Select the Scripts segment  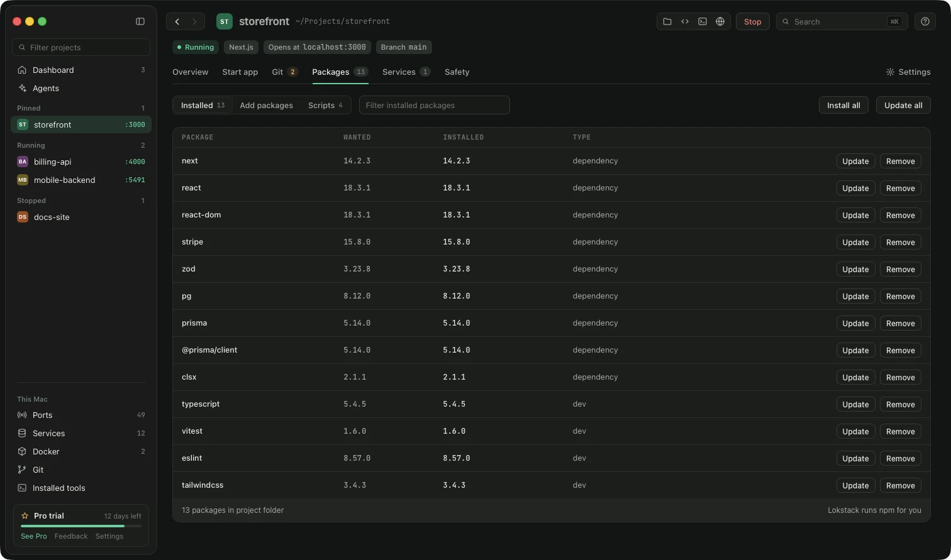(325, 105)
